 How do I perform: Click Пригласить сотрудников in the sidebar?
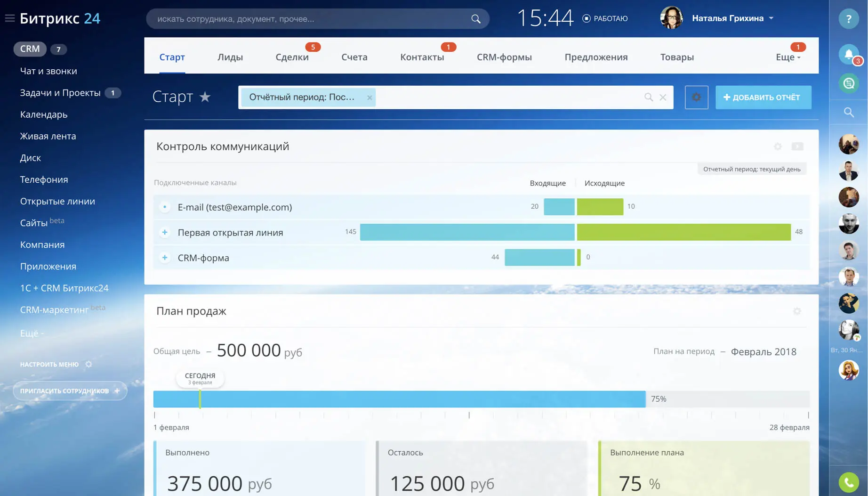(70, 390)
